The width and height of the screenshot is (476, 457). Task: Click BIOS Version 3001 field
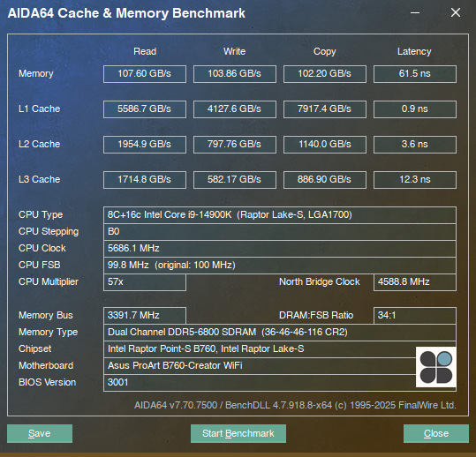280,383
